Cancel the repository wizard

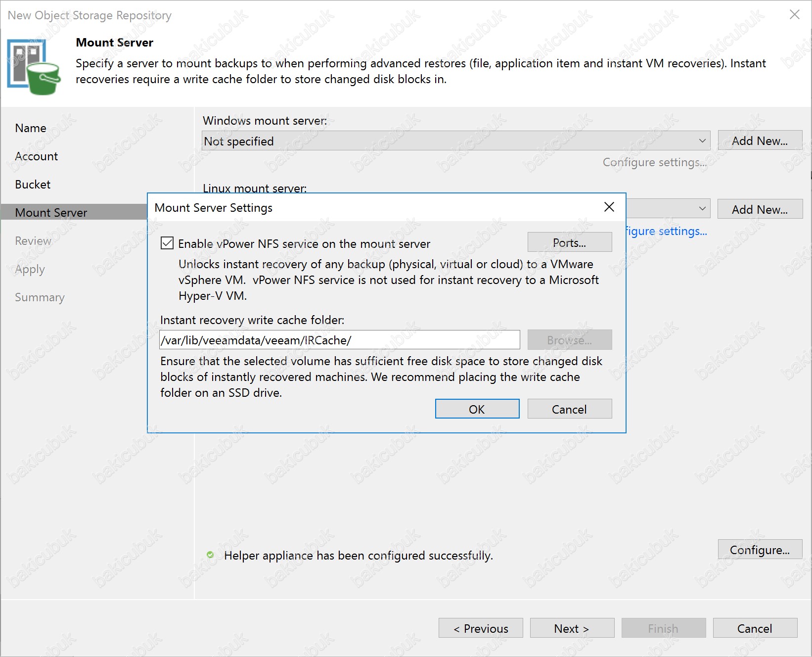(755, 628)
